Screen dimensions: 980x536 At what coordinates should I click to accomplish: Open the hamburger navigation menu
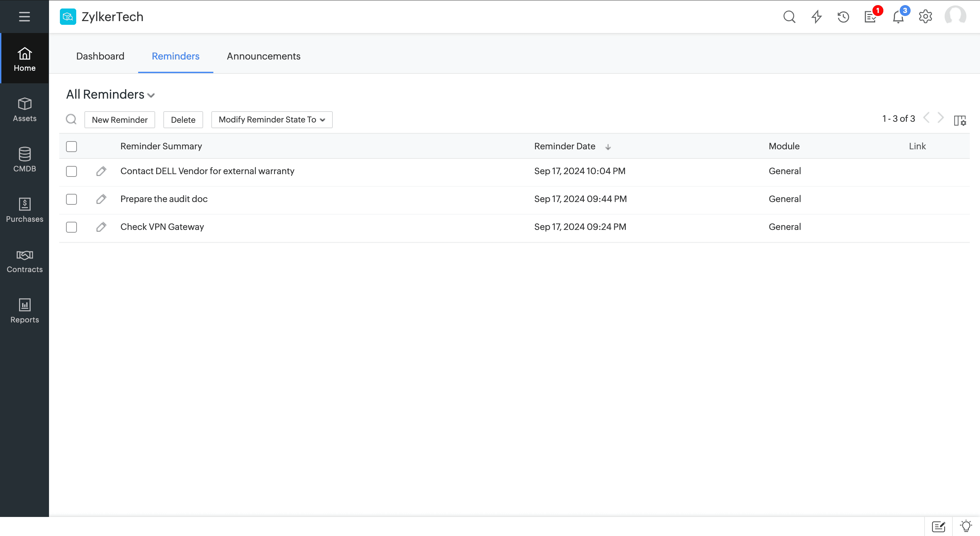click(24, 17)
